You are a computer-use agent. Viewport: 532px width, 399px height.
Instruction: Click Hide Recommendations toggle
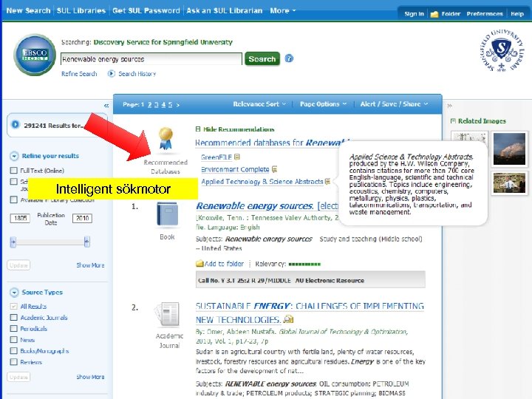click(235, 129)
